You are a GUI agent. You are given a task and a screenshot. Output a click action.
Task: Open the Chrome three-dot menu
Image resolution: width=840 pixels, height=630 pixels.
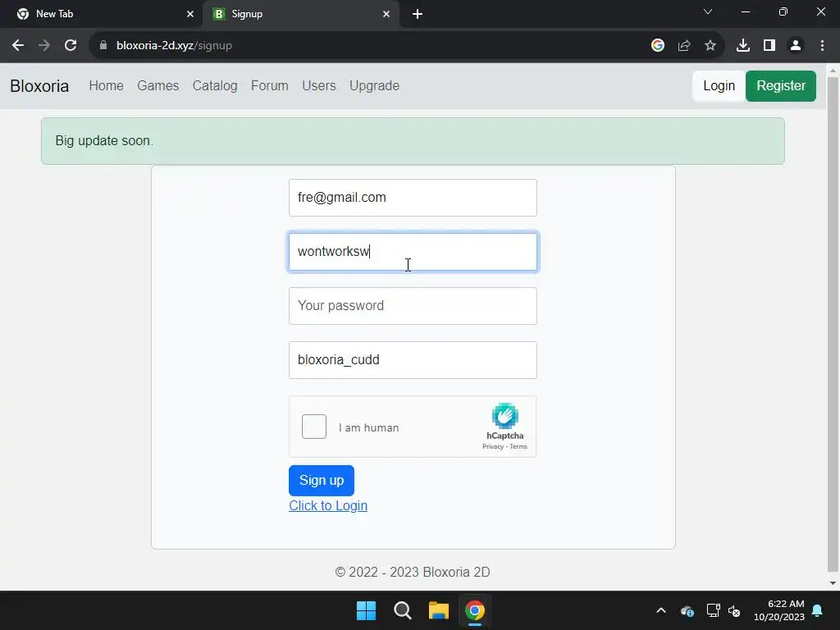coord(822,46)
